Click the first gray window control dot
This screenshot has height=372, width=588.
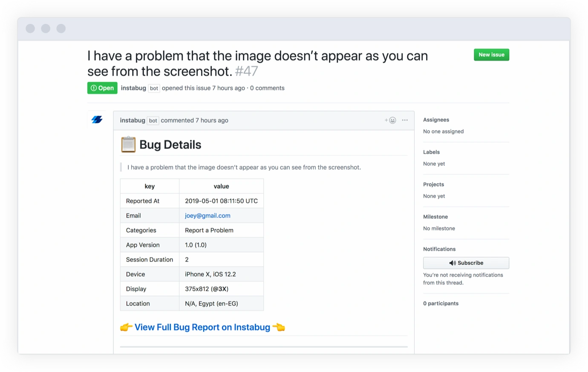(x=30, y=29)
